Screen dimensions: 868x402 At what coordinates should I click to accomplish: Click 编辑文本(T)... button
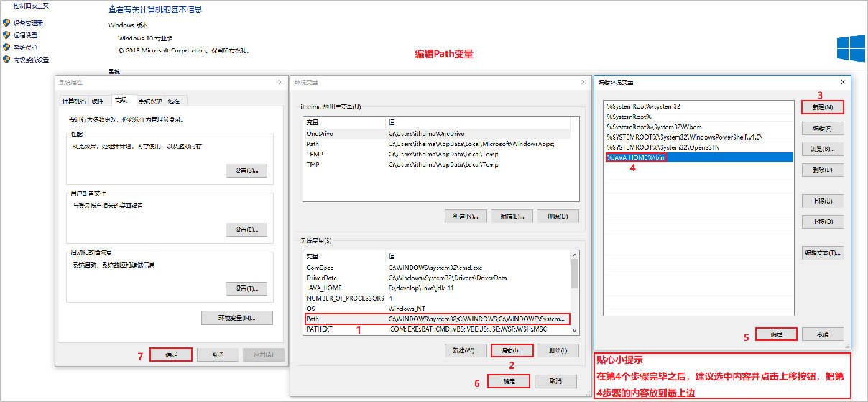coord(822,253)
